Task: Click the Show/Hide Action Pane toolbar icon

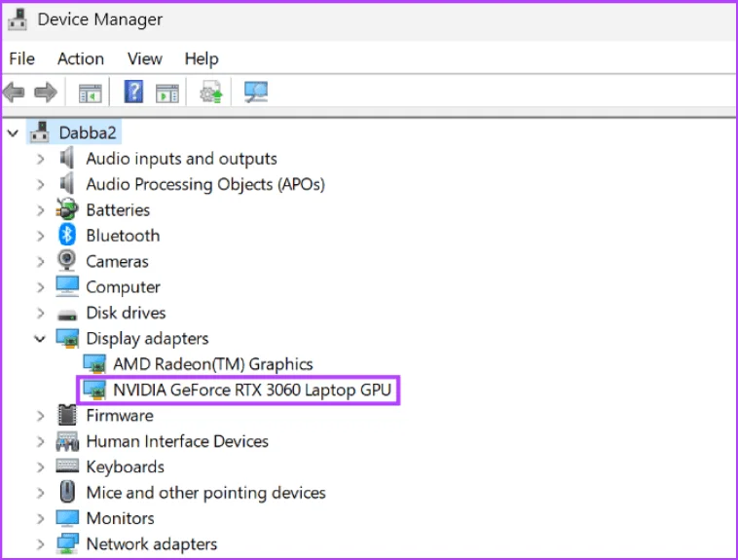Action: [167, 93]
